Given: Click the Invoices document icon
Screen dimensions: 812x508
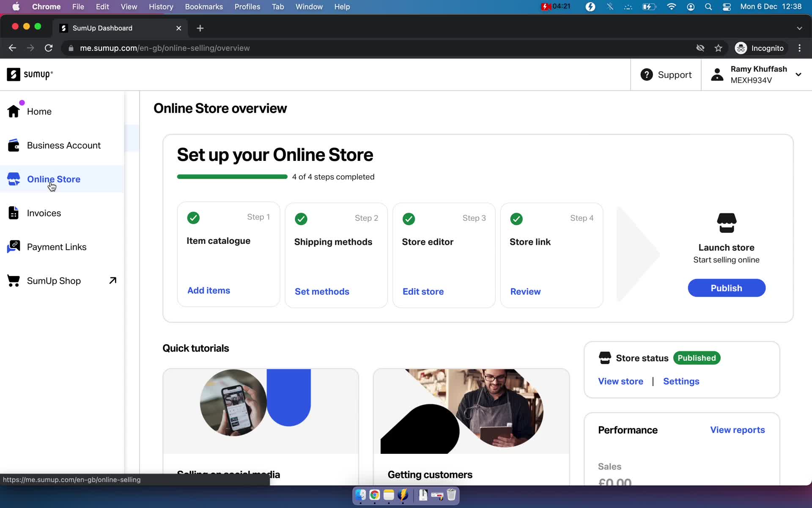Looking at the screenshot, I should tap(14, 213).
